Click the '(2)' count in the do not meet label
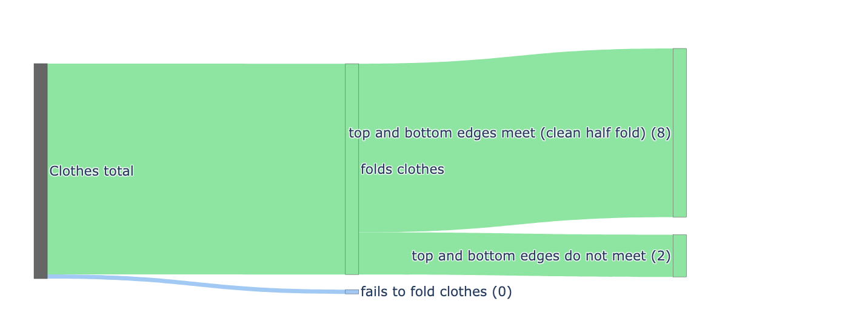Image resolution: width=868 pixels, height=318 pixels. coord(661,256)
